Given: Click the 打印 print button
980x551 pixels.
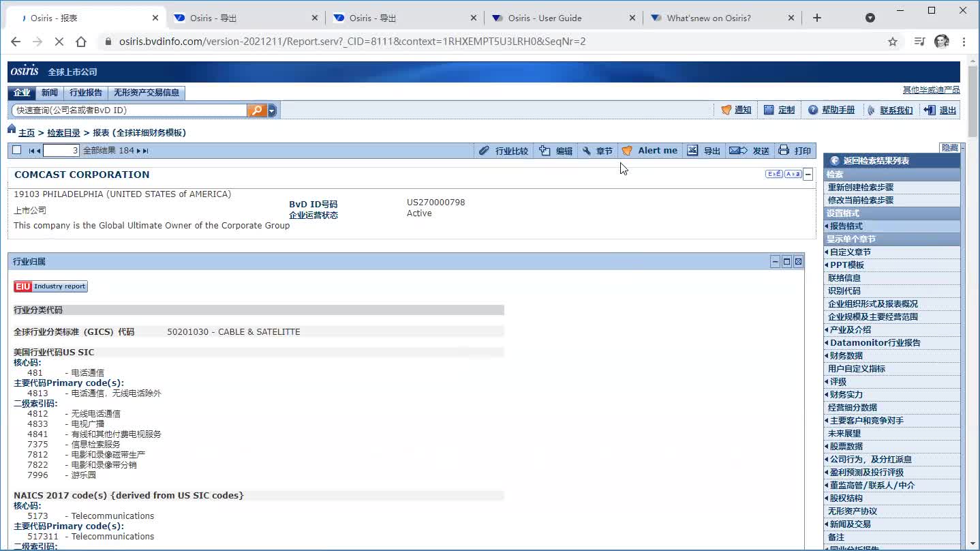Looking at the screenshot, I should tap(795, 151).
